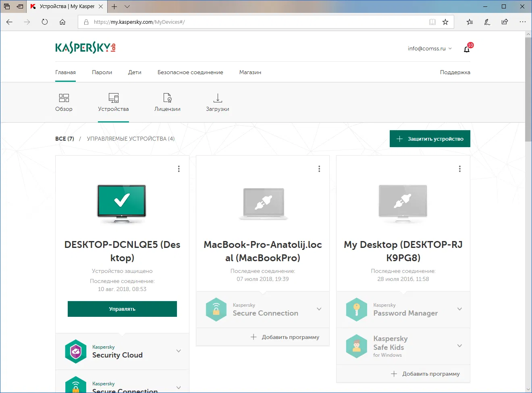532x393 pixels.
Task: Click the Kaspersky Password Manager key icon
Action: tap(356, 309)
